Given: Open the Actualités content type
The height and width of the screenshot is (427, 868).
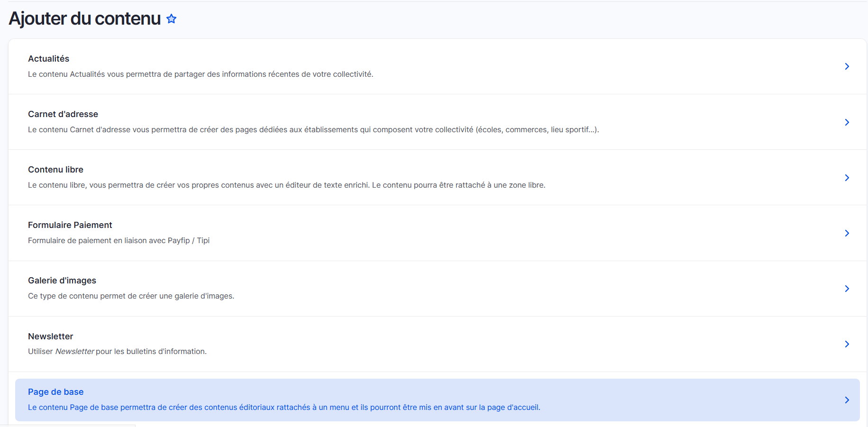Looking at the screenshot, I should (x=48, y=59).
